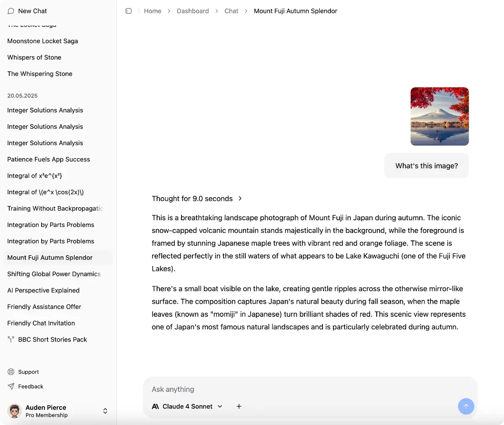This screenshot has height=425, width=504.
Task: Click the Feedback paper plane icon
Action: pos(11,386)
